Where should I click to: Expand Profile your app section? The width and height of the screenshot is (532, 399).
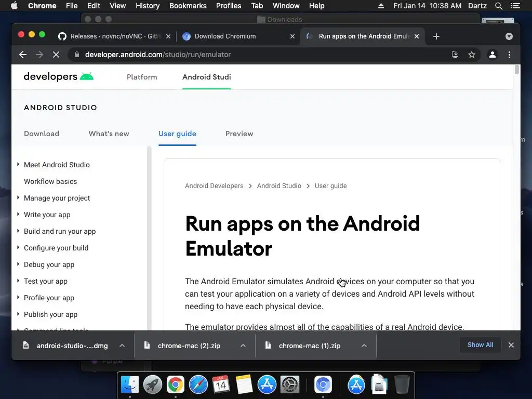coord(18,298)
